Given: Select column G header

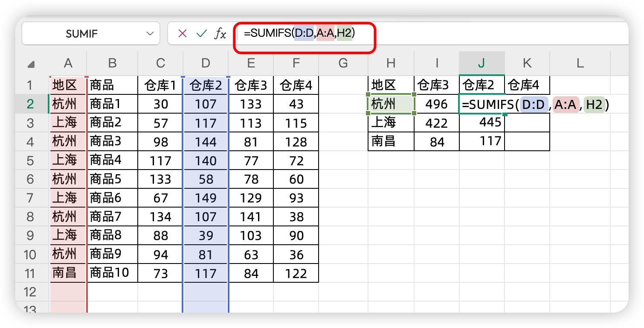Looking at the screenshot, I should pos(343,64).
